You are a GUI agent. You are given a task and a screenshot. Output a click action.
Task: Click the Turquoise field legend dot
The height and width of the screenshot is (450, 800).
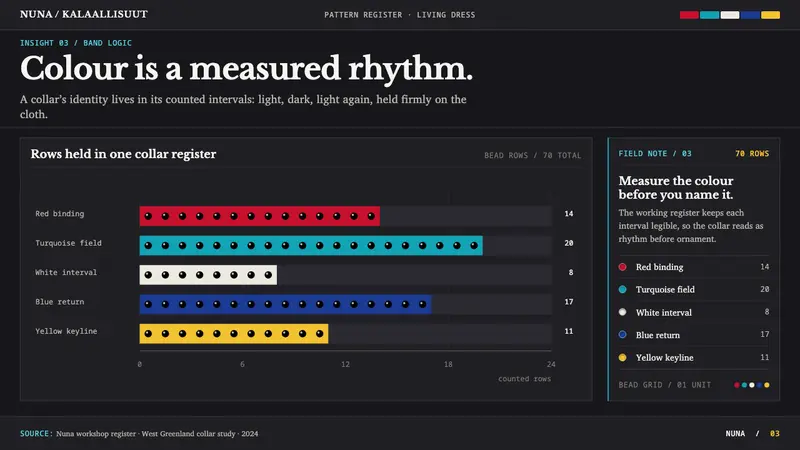622,289
